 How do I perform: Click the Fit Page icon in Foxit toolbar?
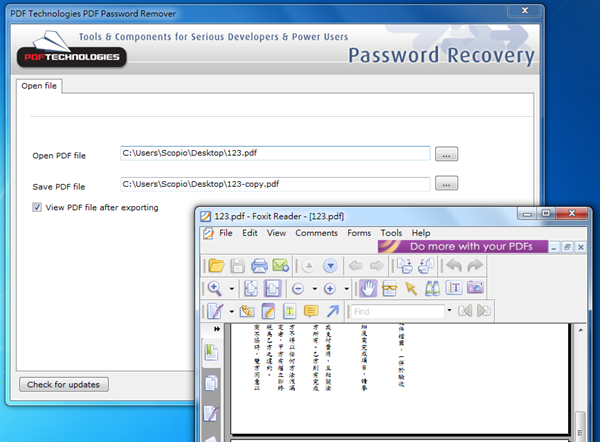pos(251,289)
